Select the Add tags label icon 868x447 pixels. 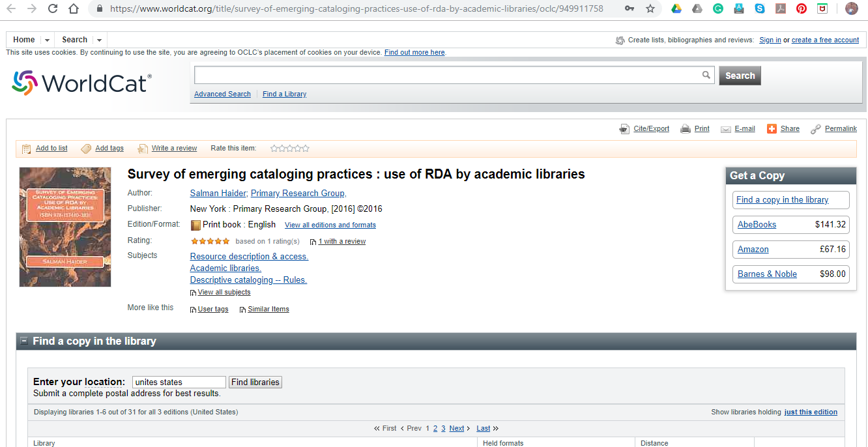(x=85, y=148)
